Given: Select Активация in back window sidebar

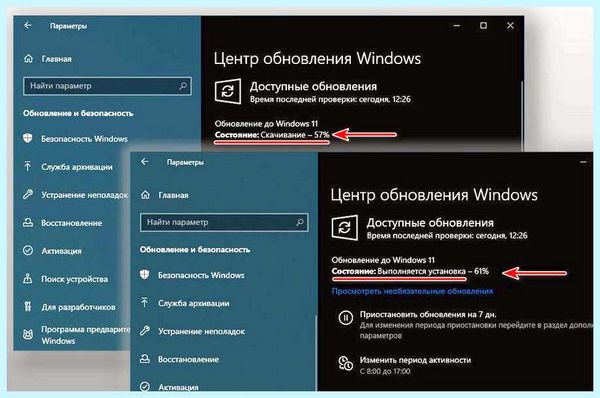Looking at the screenshot, I should click(61, 251).
